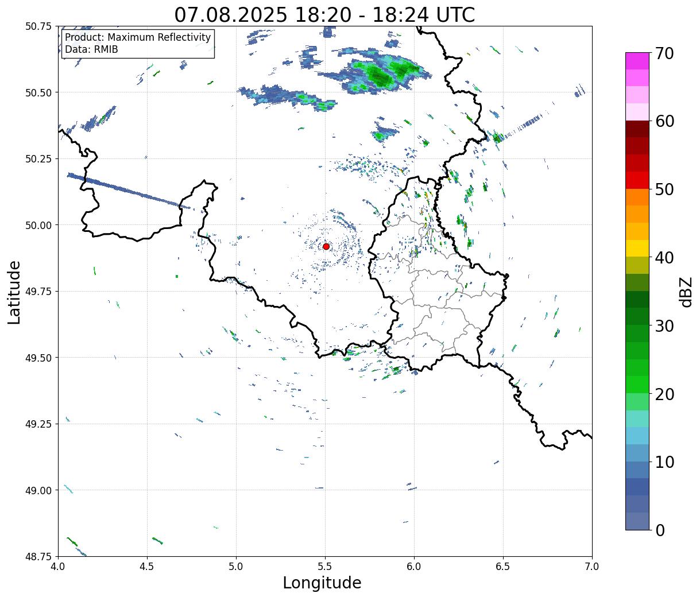Click the orange swatch just below 50 dBZ
Image resolution: width=700 pixels, height=597 pixels.
637,197
